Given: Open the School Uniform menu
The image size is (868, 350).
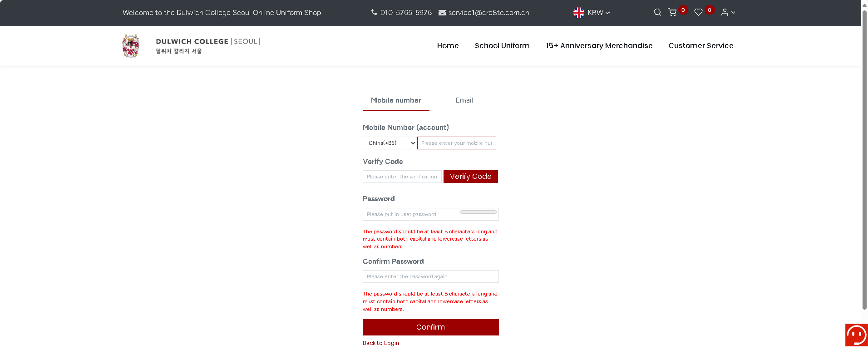Looking at the screenshot, I should (x=502, y=46).
